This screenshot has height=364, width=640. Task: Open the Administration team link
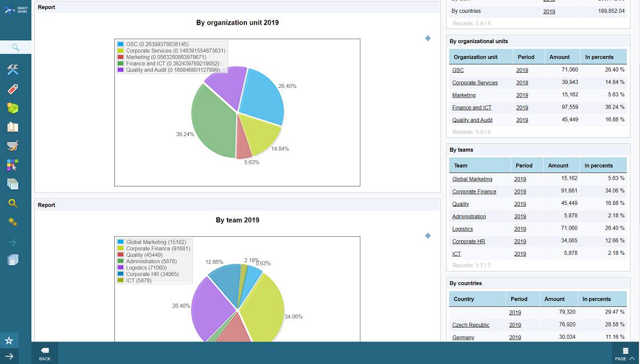pos(469,217)
